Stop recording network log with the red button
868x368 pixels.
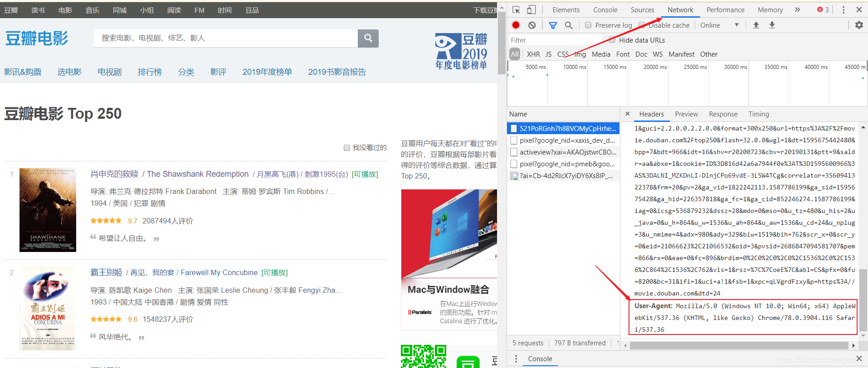[x=516, y=25]
